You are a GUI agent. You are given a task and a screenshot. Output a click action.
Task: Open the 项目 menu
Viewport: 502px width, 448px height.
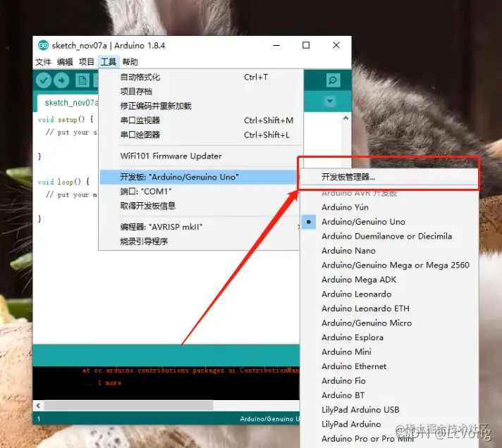click(x=87, y=62)
